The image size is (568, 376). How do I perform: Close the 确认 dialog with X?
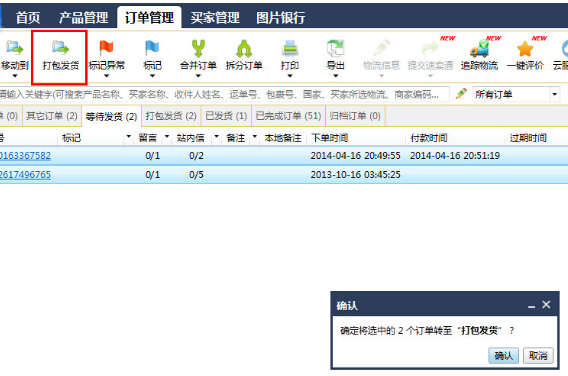pos(546,305)
